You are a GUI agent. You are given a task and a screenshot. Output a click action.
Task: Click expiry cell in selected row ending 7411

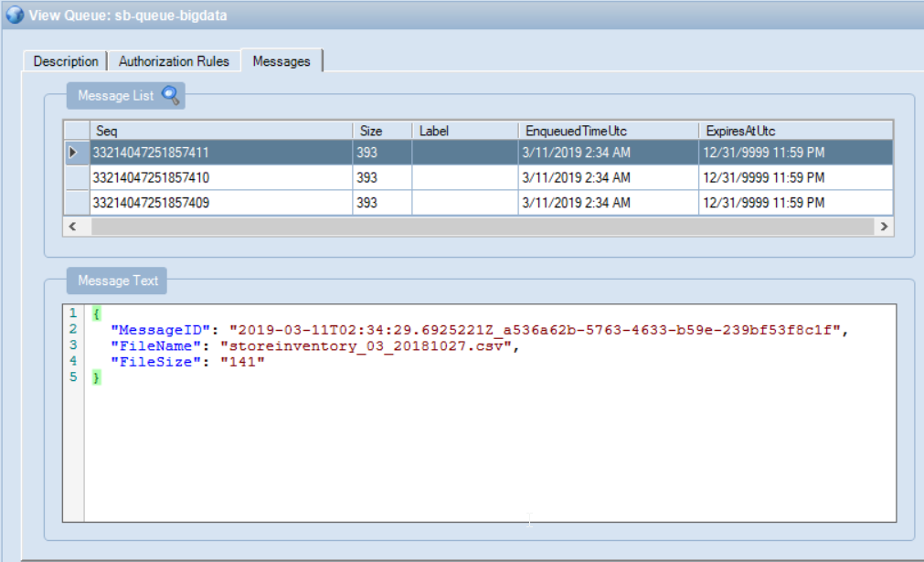[x=795, y=153]
